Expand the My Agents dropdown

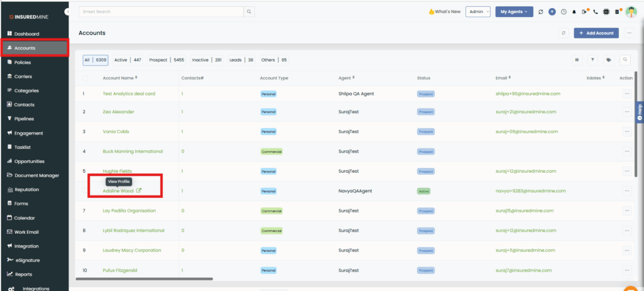tap(514, 12)
